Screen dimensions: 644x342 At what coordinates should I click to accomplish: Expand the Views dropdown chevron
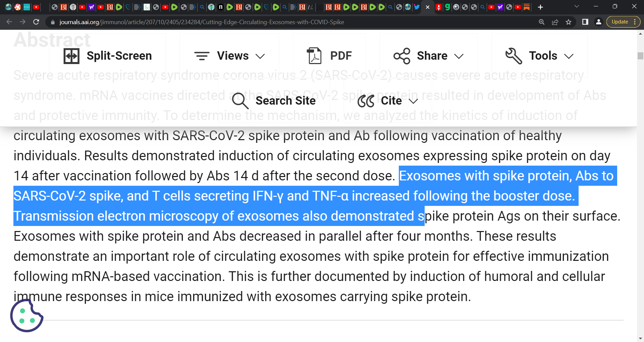(x=260, y=56)
